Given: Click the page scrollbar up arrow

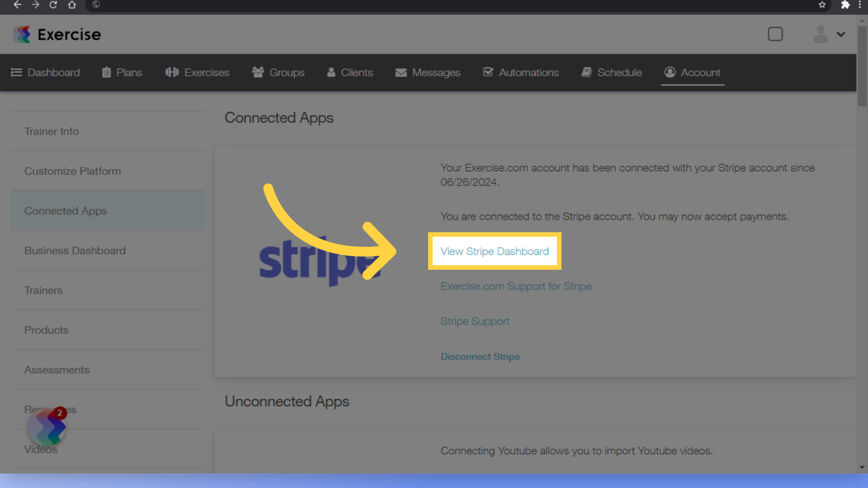Looking at the screenshot, I should 862,20.
